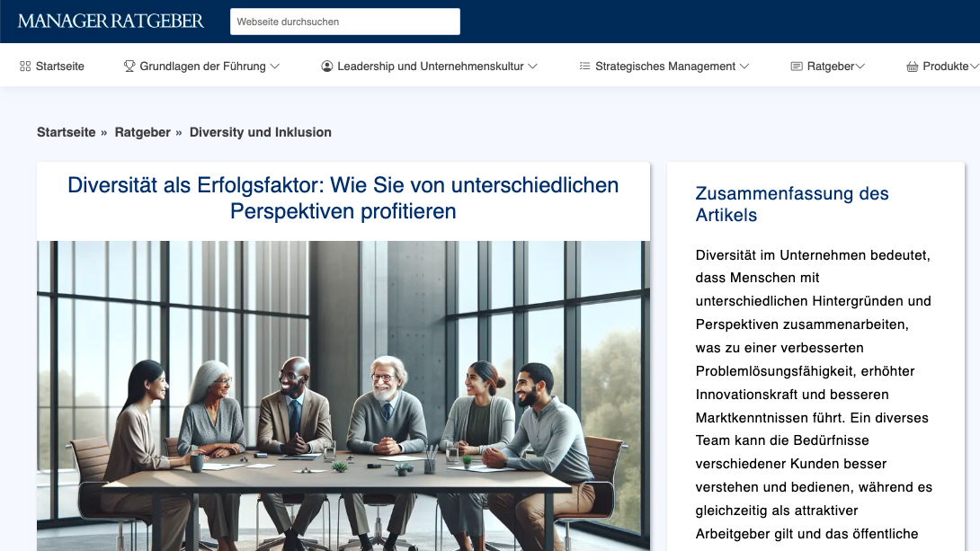Click the article icon beside Ratgeber menu
The width and height of the screenshot is (980, 551).
click(x=797, y=67)
